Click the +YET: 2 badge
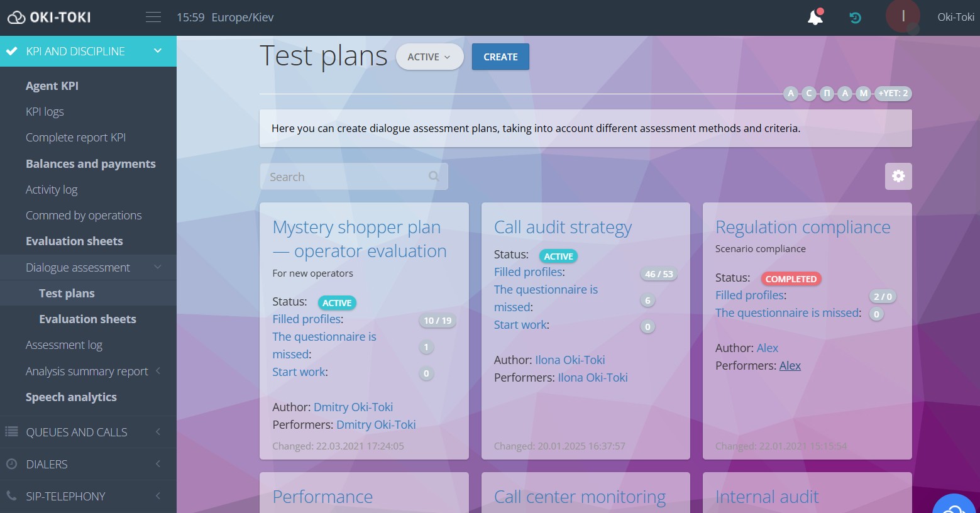Viewport: 980px width, 513px height. click(x=893, y=94)
